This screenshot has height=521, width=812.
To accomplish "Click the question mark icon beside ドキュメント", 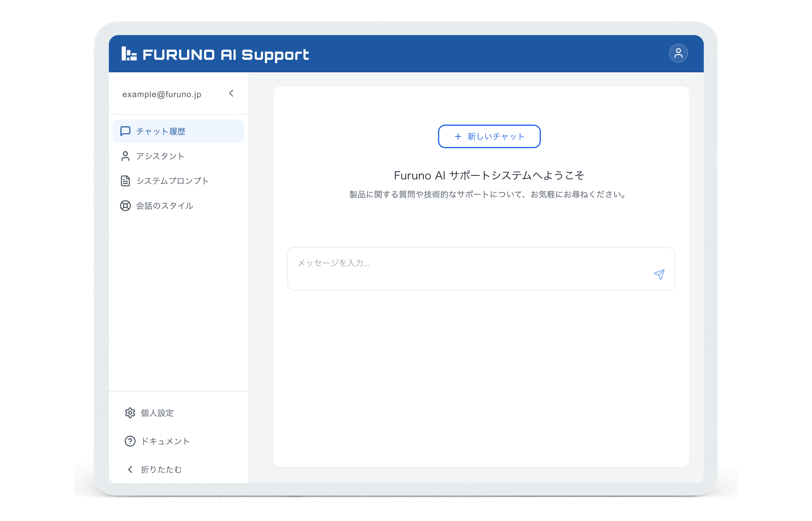I will [x=130, y=441].
